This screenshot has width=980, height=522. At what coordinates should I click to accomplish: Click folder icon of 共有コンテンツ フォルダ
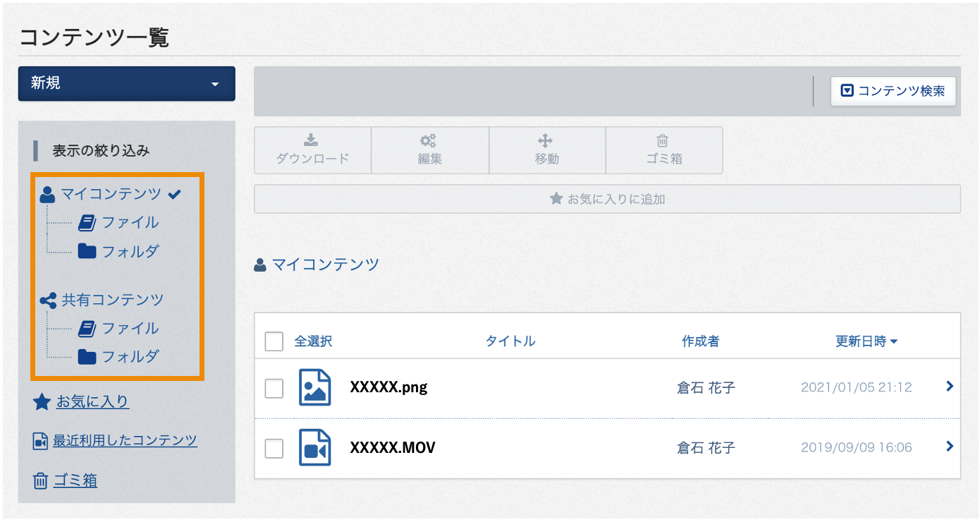[x=87, y=357]
